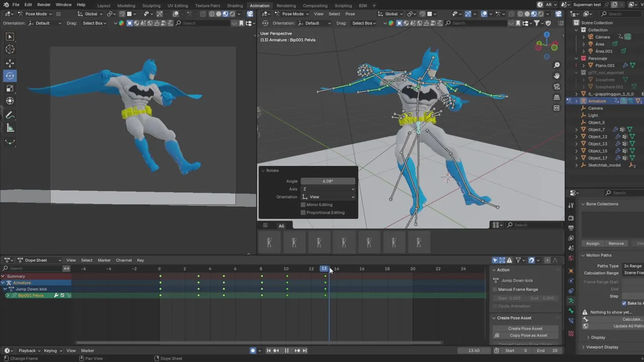Screen dimensions: 644x362
Task: Expand the Object_7 outliner item
Action: click(x=577, y=129)
